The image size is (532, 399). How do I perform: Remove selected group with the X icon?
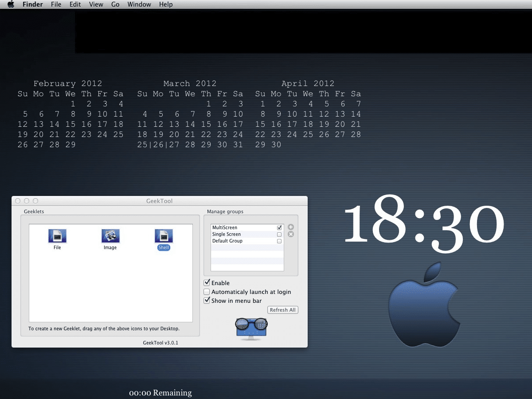pyautogui.click(x=290, y=234)
